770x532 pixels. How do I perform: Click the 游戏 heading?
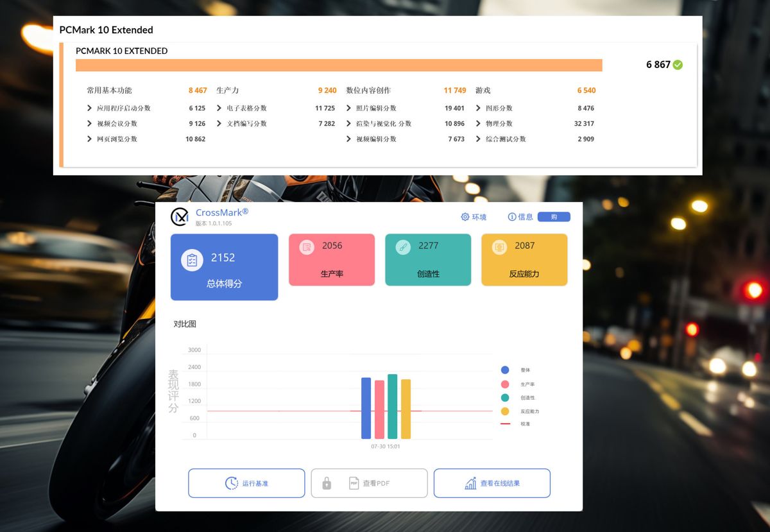(483, 90)
